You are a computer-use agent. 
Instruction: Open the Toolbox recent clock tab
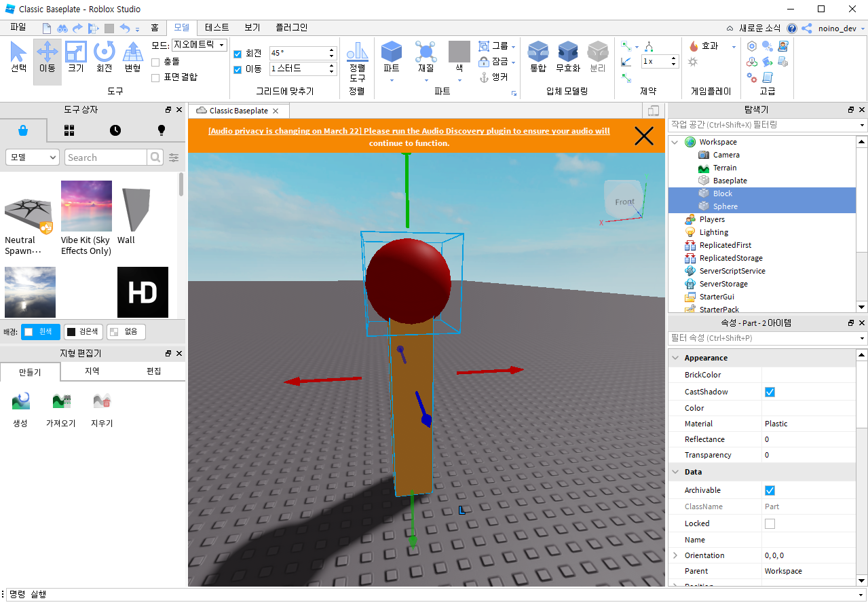[x=115, y=130]
